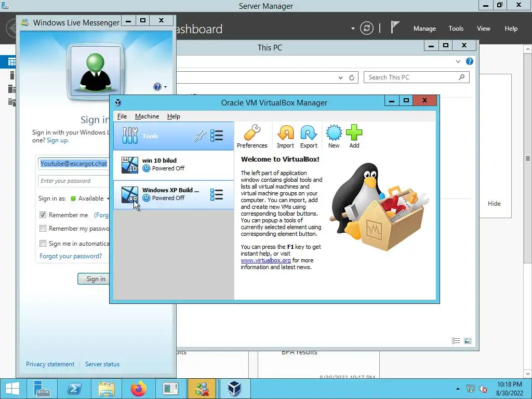Image resolution: width=532 pixels, height=399 pixels.
Task: Expand dropdown arrow beside Server Manager refresh
Action: point(353,29)
